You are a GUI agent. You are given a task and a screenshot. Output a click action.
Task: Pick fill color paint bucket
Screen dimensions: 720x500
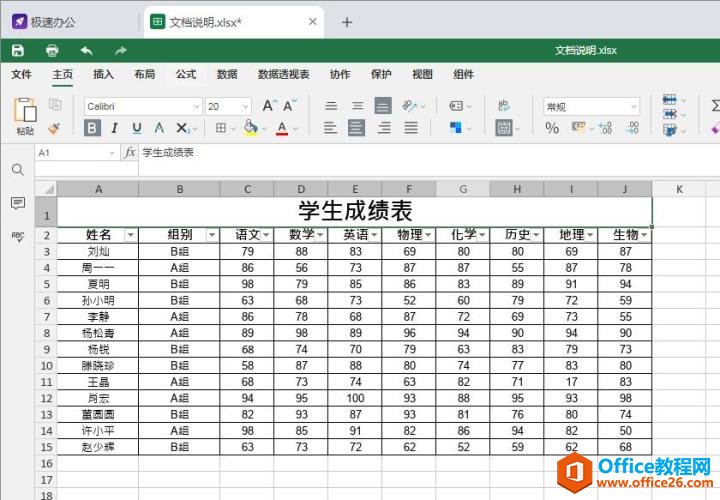[x=251, y=128]
